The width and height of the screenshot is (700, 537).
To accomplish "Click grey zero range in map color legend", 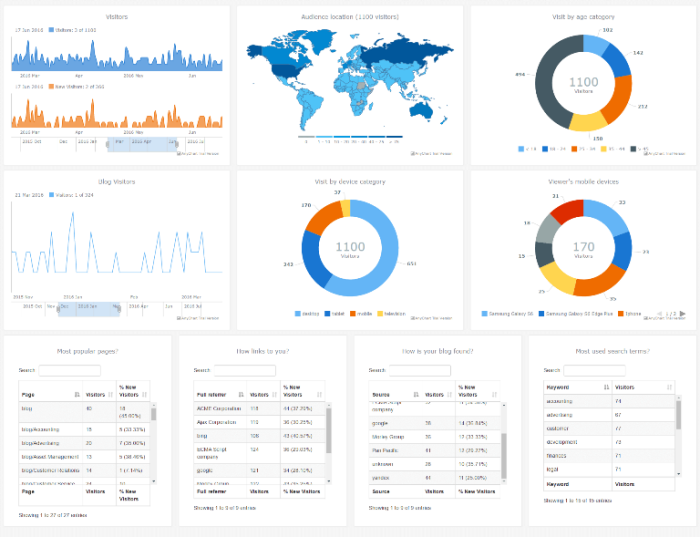I will pyautogui.click(x=306, y=137).
